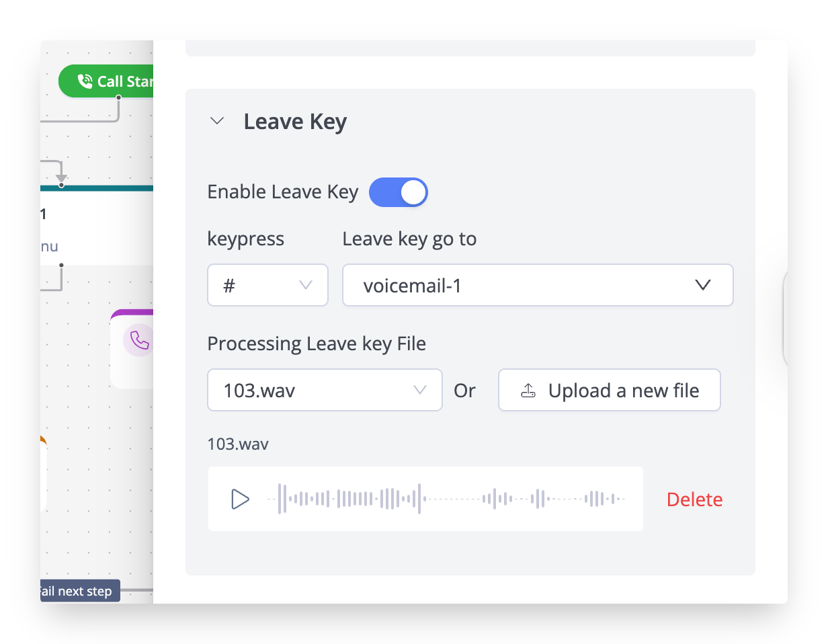Open the keypress # dropdown
This screenshot has height=644, width=828.
(267, 285)
